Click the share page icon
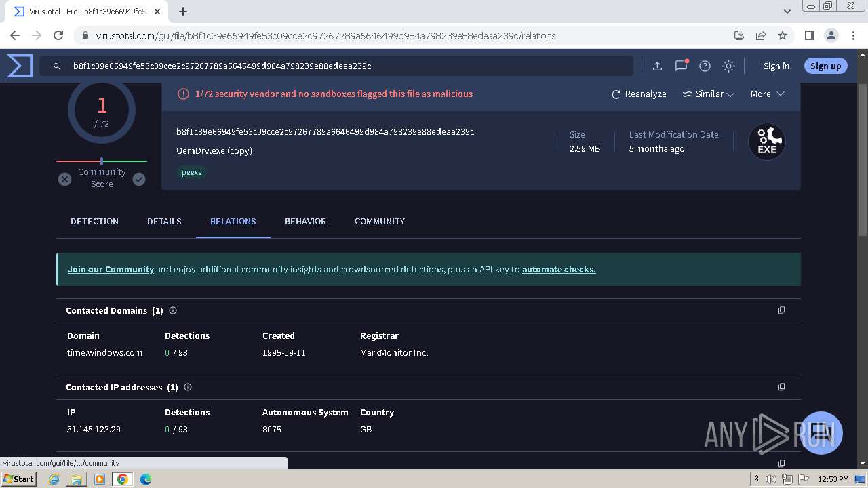868x488 pixels. (761, 35)
